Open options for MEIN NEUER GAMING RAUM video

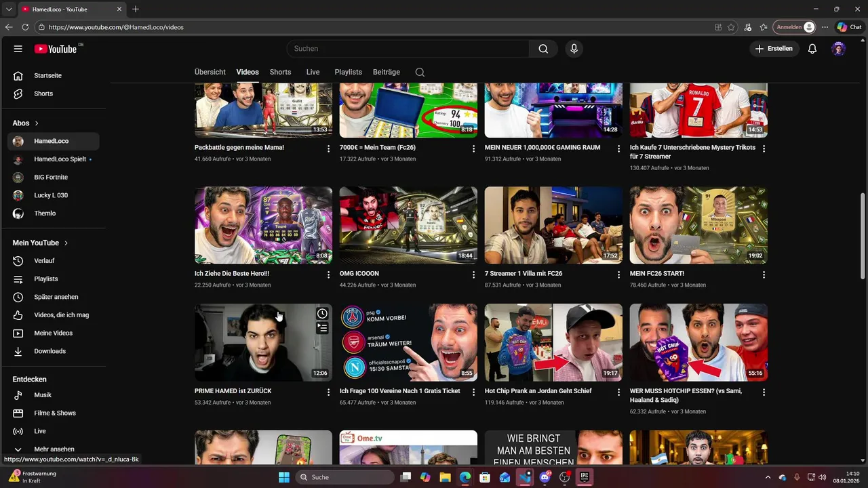[x=618, y=148]
